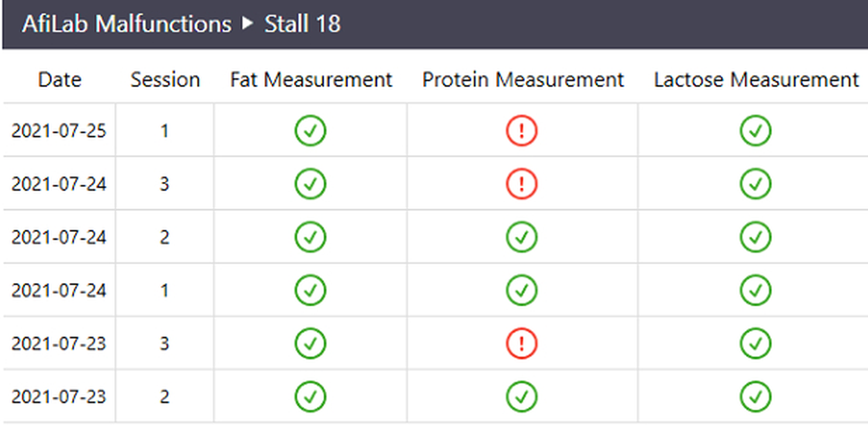Click the Protein Measurement column header
The width and height of the screenshot is (868, 425).
click(x=523, y=80)
